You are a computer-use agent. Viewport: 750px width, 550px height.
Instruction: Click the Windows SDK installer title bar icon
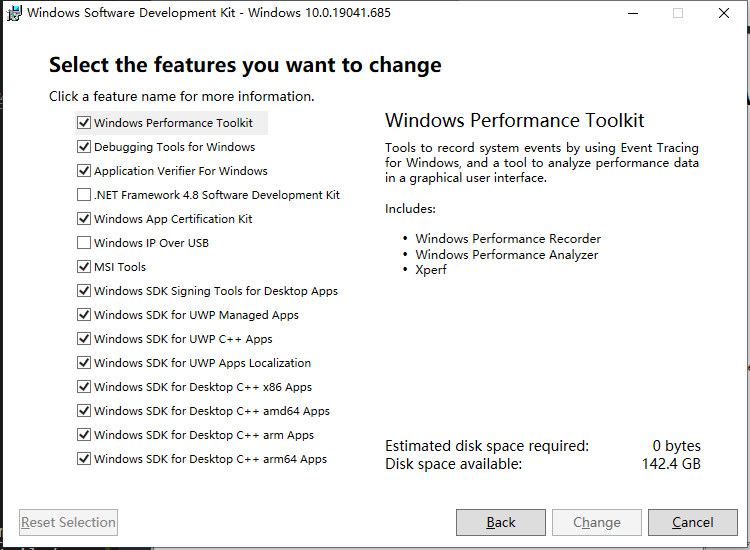coord(14,14)
